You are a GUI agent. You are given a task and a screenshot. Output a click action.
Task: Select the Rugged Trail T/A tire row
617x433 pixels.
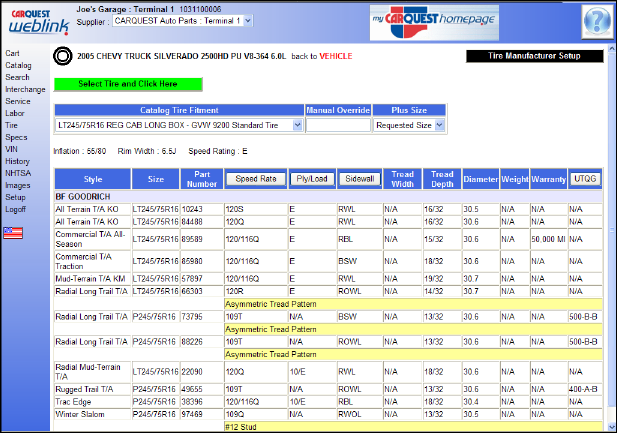[328, 389]
